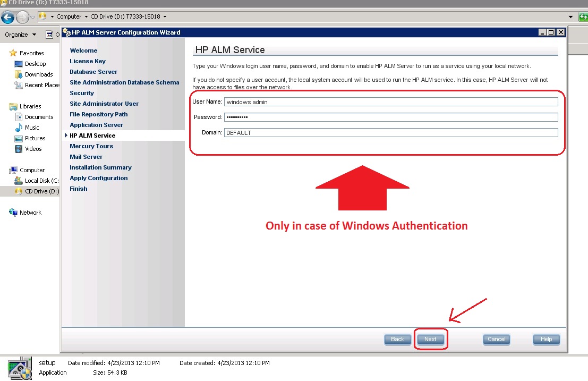588x381 pixels.
Task: Maximize the HP ALM wizard window
Action: 551,32
